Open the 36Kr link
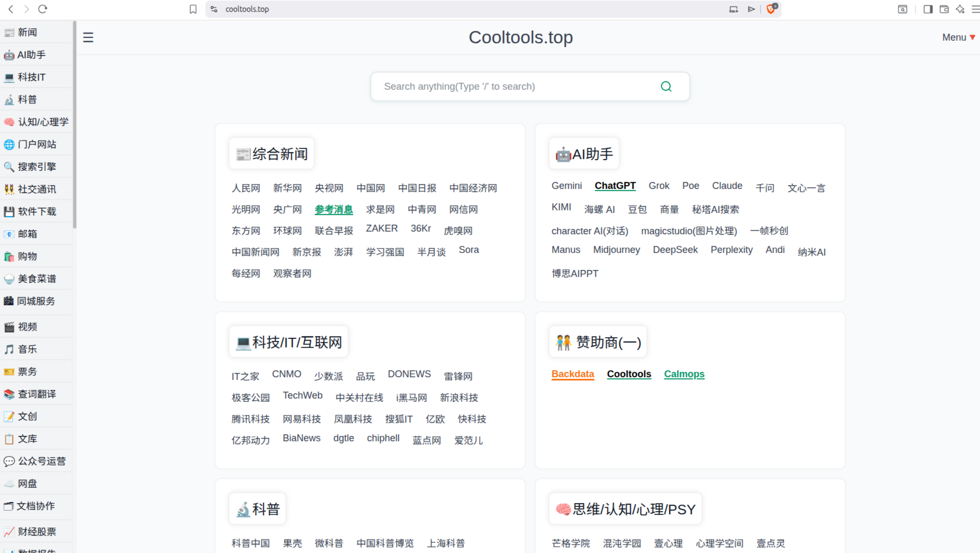Image resolution: width=980 pixels, height=553 pixels. coord(420,228)
